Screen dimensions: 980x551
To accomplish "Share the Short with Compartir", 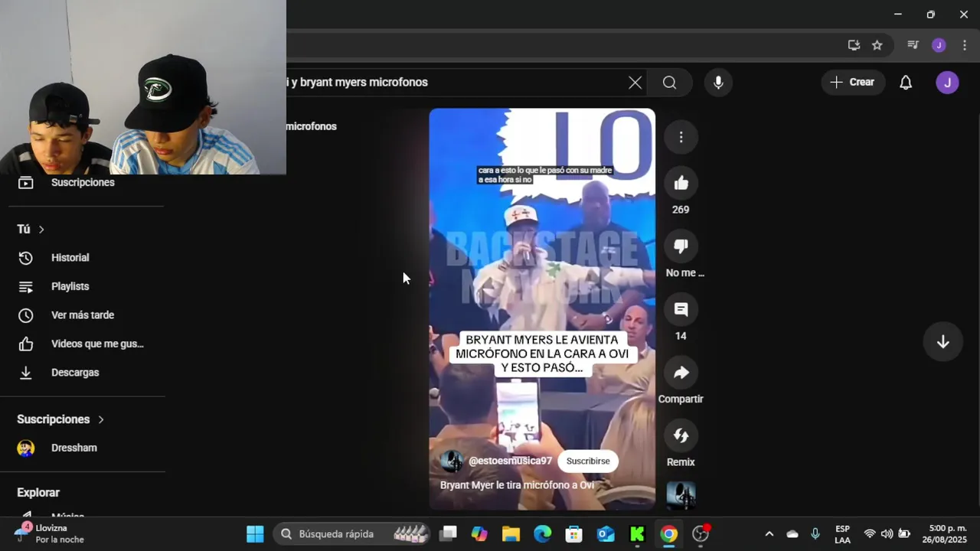I will (x=681, y=373).
